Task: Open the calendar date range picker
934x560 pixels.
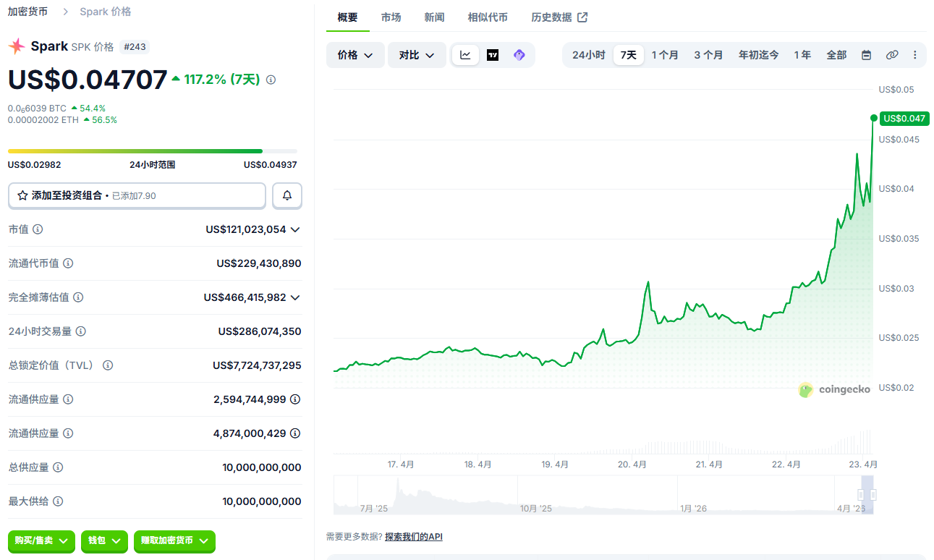Action: [867, 55]
